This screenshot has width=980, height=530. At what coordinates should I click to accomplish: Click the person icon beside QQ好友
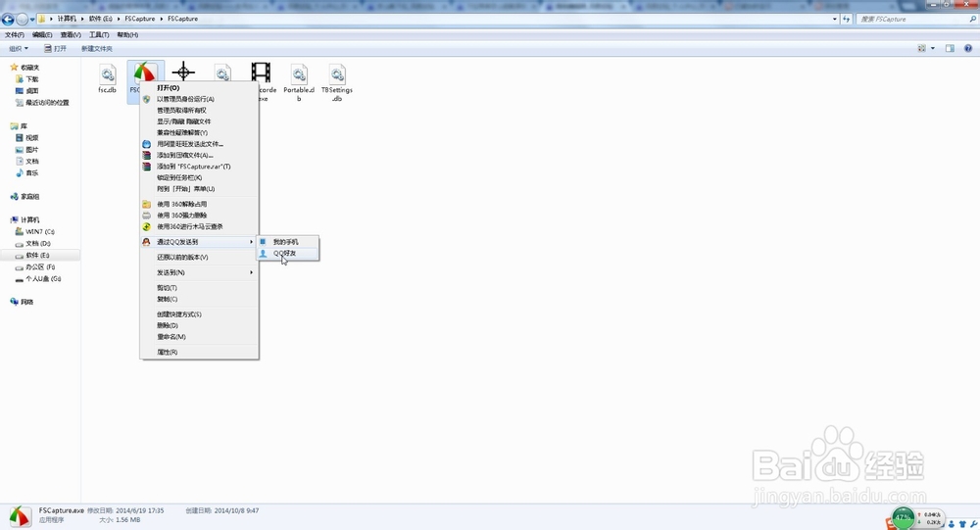(263, 253)
